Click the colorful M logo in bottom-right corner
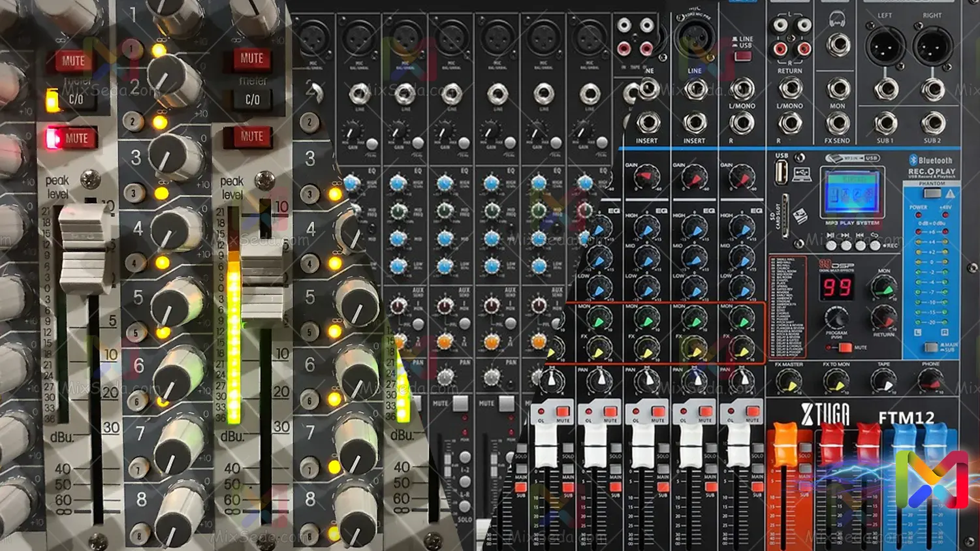980x551 pixels. (932, 480)
